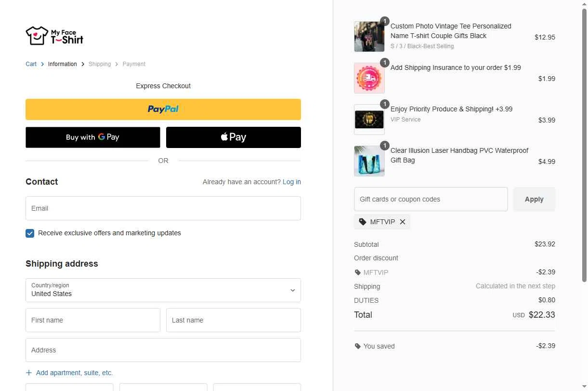The image size is (588, 391).
Task: Click the My Face T-Shirt logo
Action: (x=54, y=36)
